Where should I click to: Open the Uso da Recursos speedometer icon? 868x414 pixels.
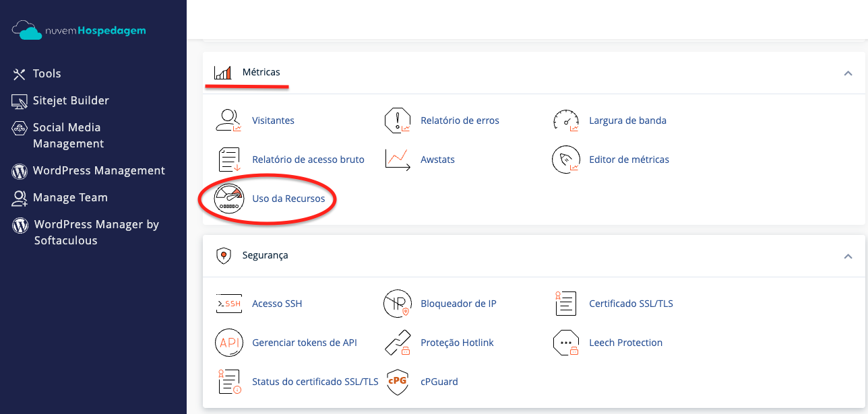coord(228,199)
